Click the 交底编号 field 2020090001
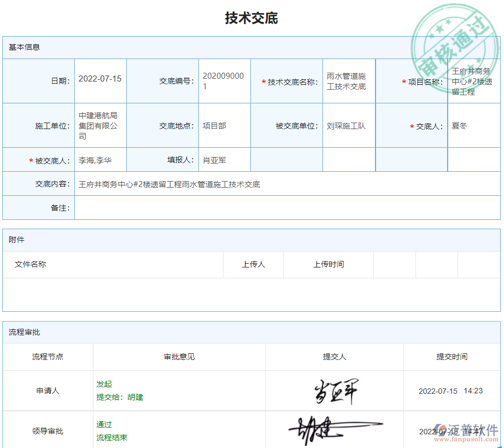This screenshot has width=504, height=448. coord(224,80)
